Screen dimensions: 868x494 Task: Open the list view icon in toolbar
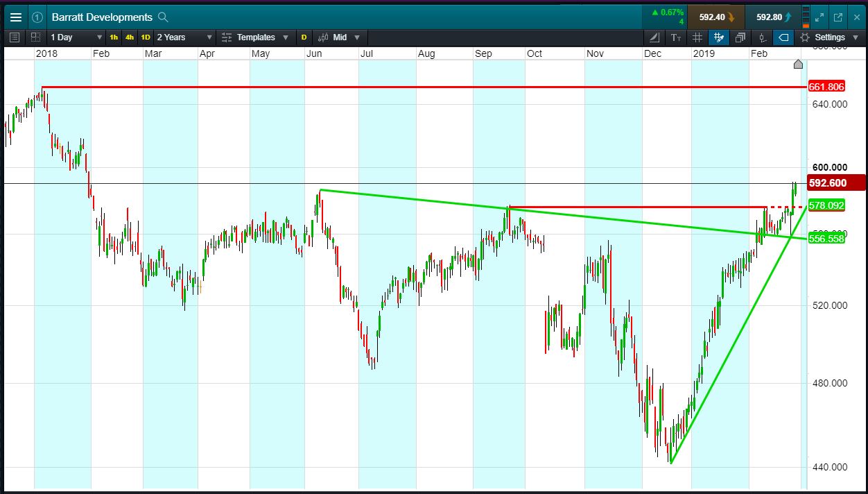[15, 37]
